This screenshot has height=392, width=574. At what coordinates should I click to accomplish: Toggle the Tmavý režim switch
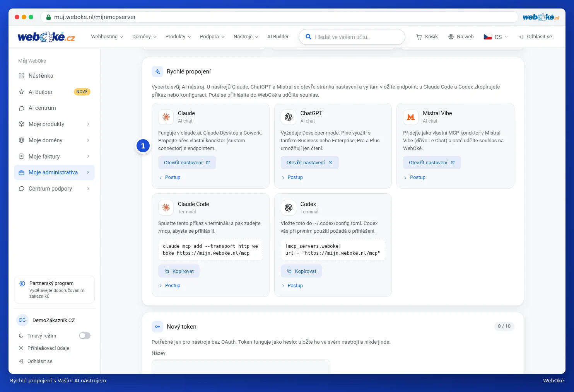point(85,336)
